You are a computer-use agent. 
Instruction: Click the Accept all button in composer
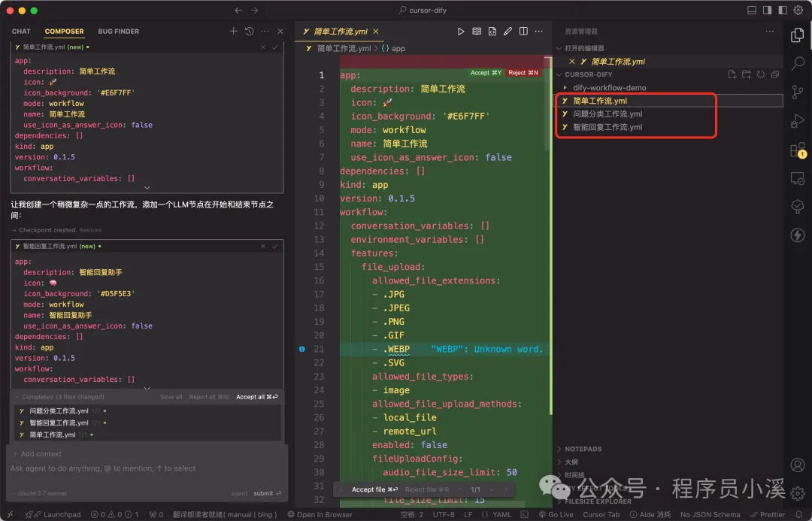pyautogui.click(x=251, y=396)
